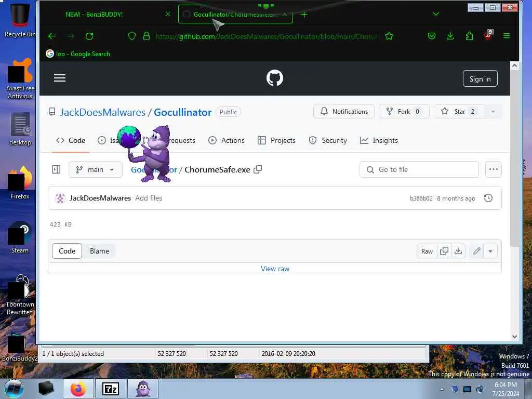Fork the repository with the Fork button
Viewport: 532px width, 399px height.
coord(404,111)
